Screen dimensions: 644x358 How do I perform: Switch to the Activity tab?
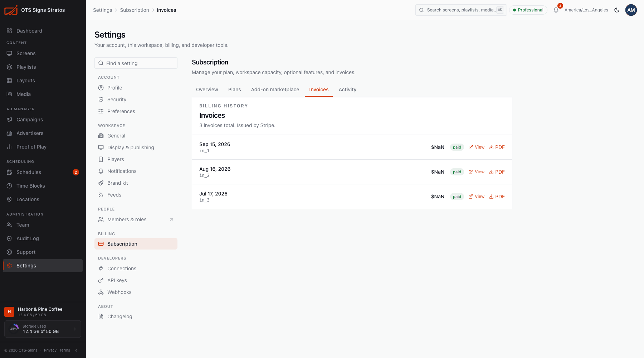click(x=347, y=89)
